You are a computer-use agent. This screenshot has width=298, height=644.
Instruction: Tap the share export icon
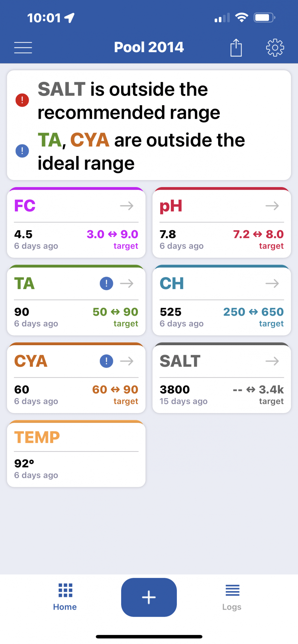tap(236, 48)
